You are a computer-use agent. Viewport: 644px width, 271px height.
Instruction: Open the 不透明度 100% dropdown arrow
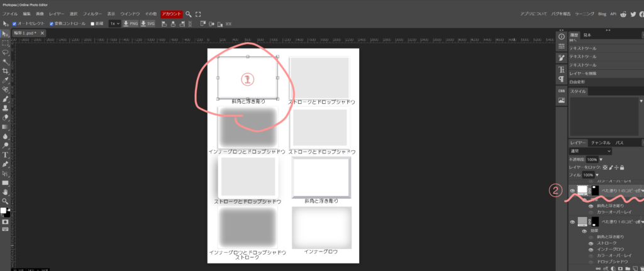599,159
